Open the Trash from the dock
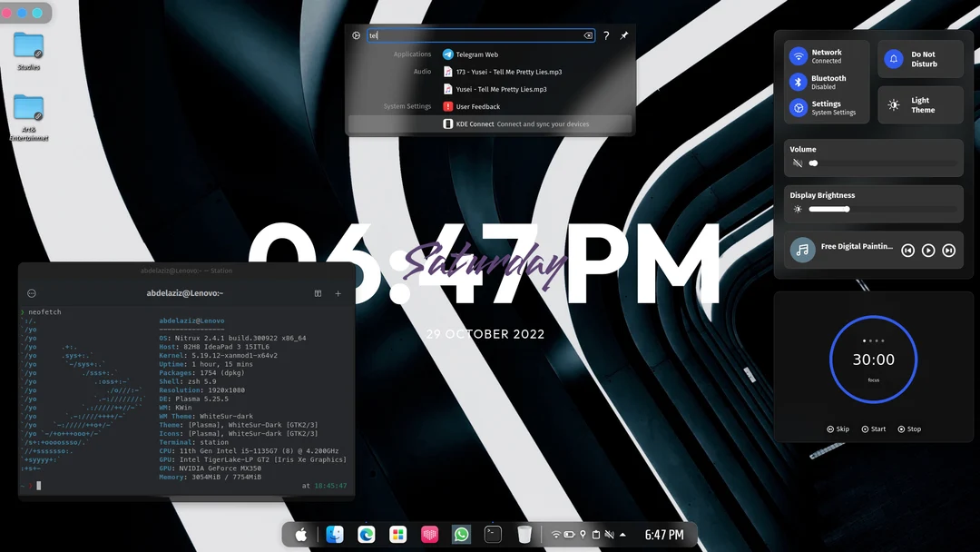Screen dimensions: 980x552 click(x=524, y=534)
